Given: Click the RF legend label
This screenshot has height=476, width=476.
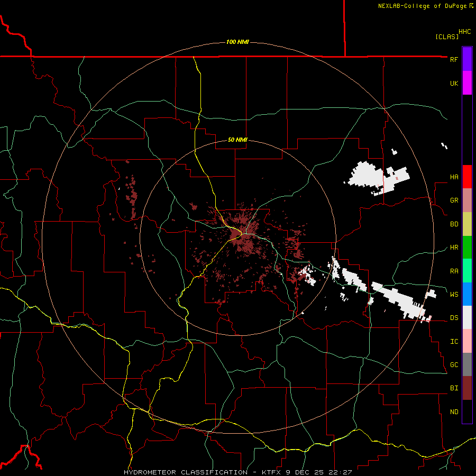Looking at the screenshot, I should coord(454,60).
